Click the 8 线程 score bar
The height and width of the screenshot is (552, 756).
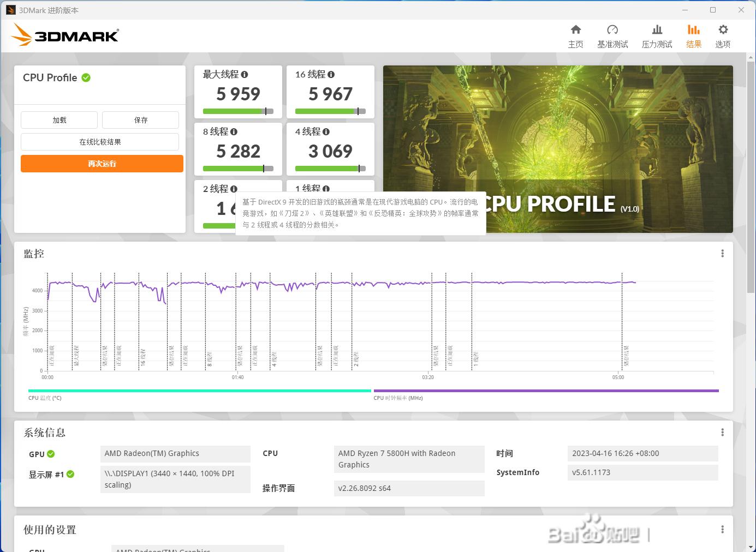(238, 169)
